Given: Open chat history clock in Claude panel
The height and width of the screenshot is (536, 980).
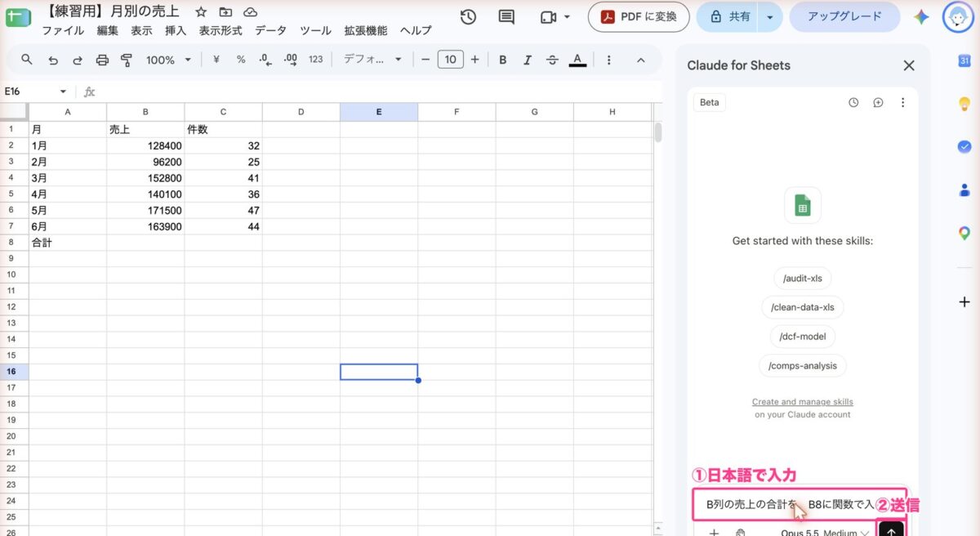Looking at the screenshot, I should pos(853,103).
